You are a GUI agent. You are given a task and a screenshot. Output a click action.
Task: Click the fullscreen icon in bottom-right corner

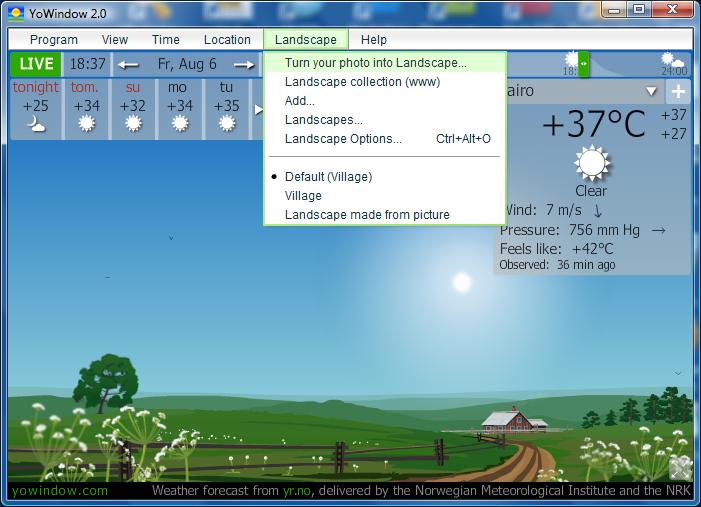pyautogui.click(x=679, y=468)
